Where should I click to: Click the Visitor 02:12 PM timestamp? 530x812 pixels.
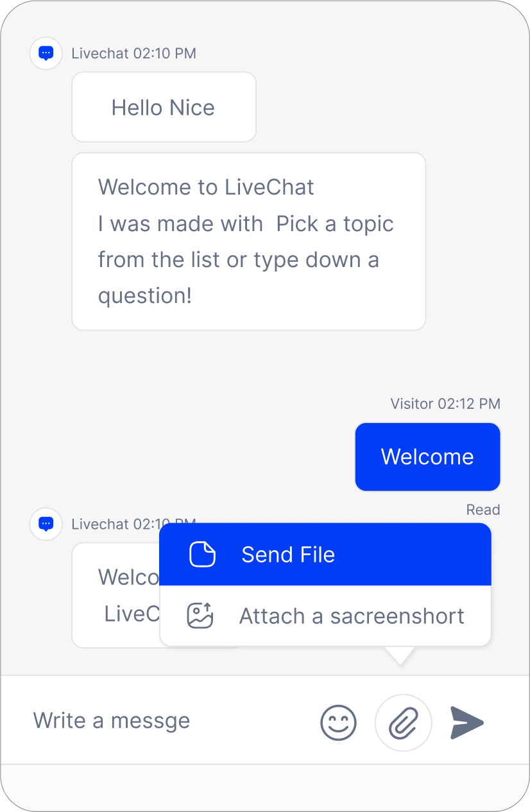click(445, 404)
